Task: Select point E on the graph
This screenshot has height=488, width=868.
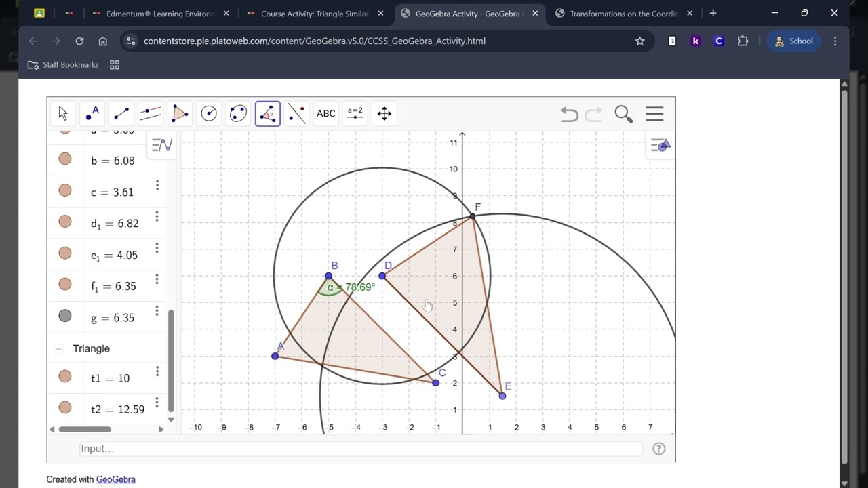Action: click(502, 396)
